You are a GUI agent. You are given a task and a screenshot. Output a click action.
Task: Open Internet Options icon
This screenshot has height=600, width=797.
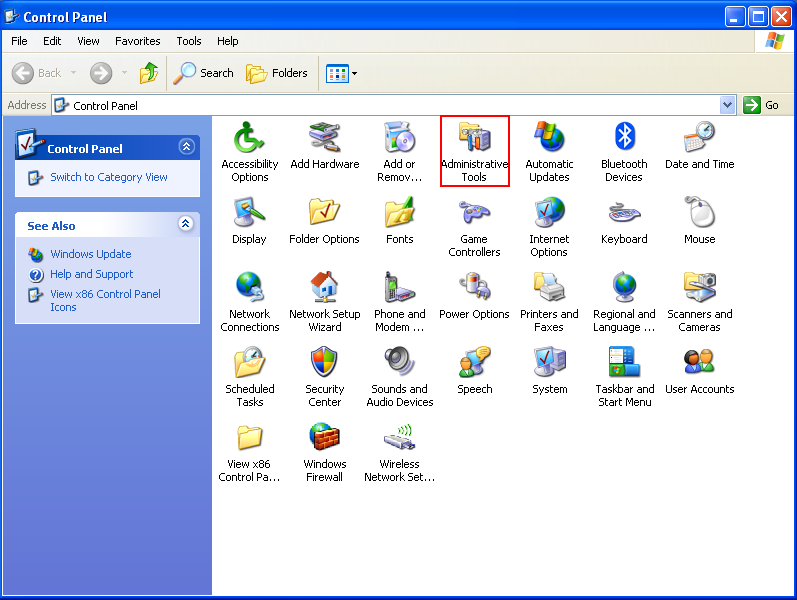click(x=549, y=227)
